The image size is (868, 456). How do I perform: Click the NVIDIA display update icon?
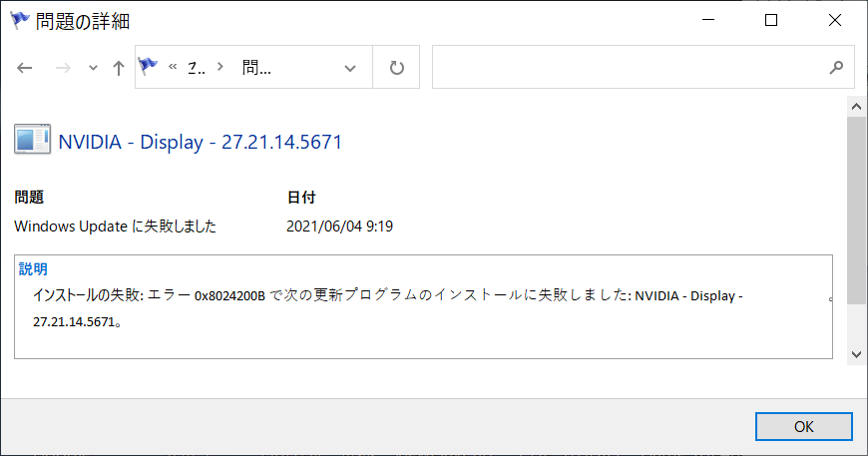click(32, 140)
